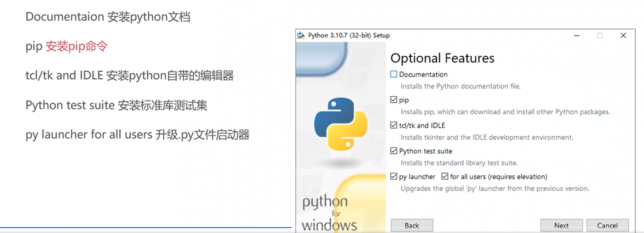Click the disabled maximize button in Setup
This screenshot has width=644, height=233.
600,35
